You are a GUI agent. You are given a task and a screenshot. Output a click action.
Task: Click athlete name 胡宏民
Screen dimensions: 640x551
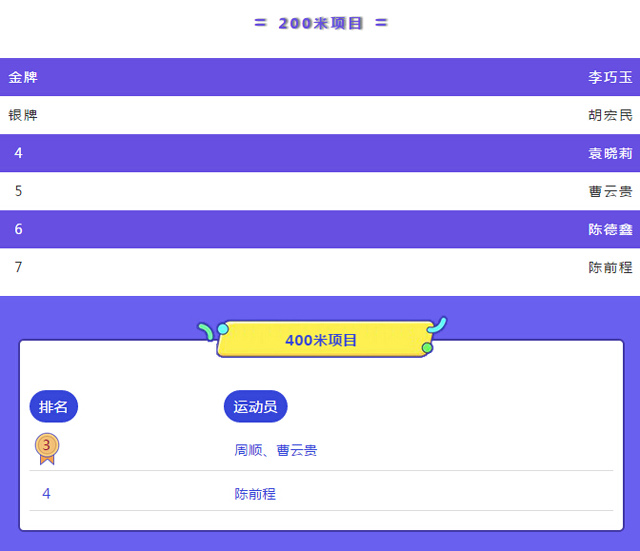pyautogui.click(x=610, y=115)
